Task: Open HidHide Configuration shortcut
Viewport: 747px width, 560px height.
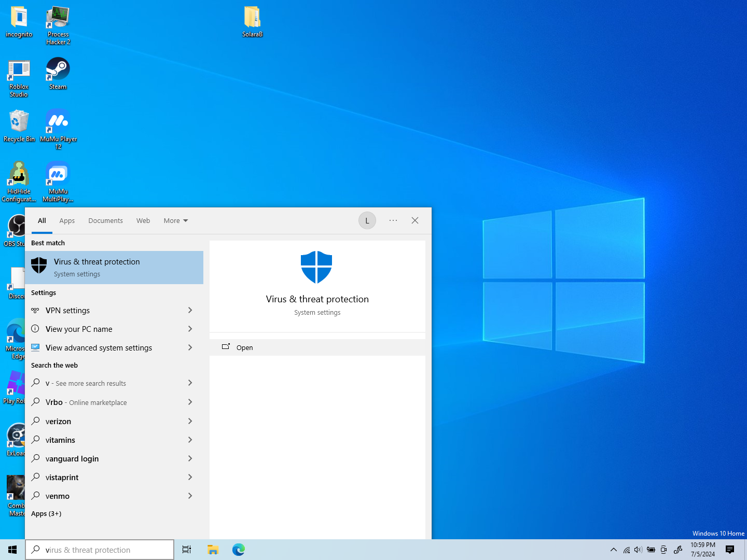Action: tap(19, 181)
